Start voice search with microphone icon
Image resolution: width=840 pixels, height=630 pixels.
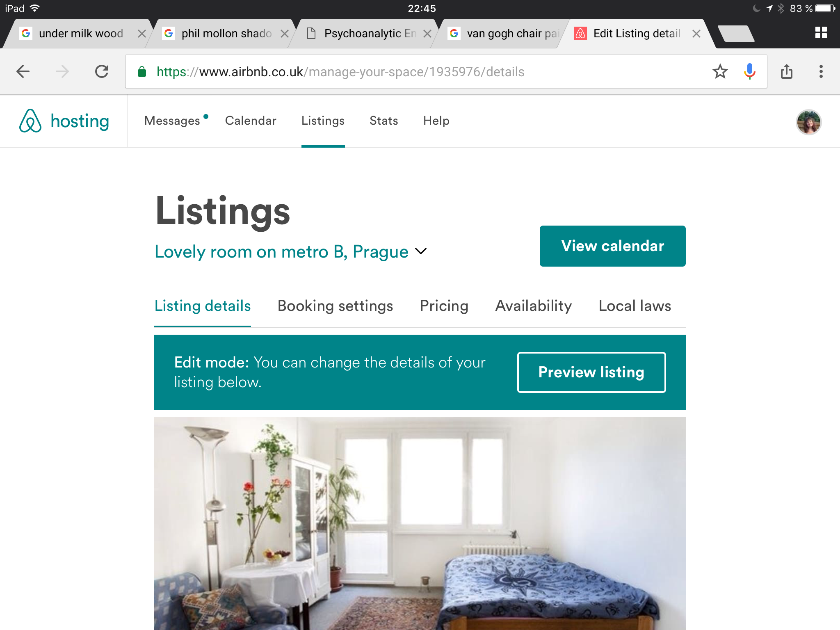[x=749, y=72]
